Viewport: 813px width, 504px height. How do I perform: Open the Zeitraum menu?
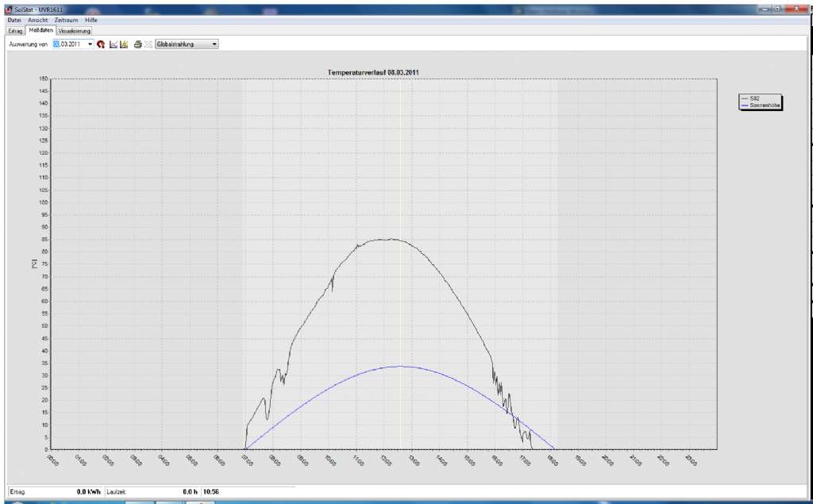(66, 19)
